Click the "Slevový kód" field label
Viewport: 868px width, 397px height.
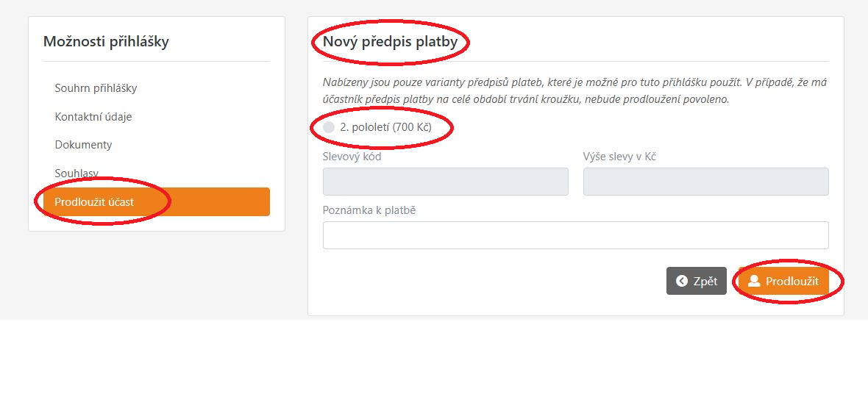pos(352,157)
